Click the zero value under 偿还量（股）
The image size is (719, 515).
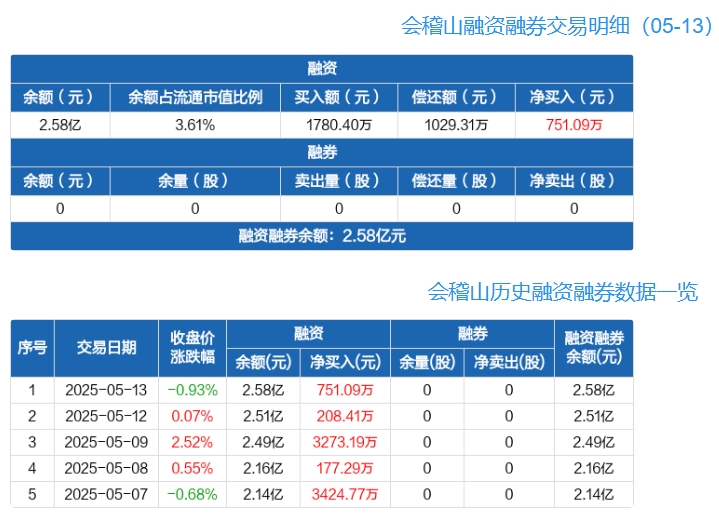456,209
